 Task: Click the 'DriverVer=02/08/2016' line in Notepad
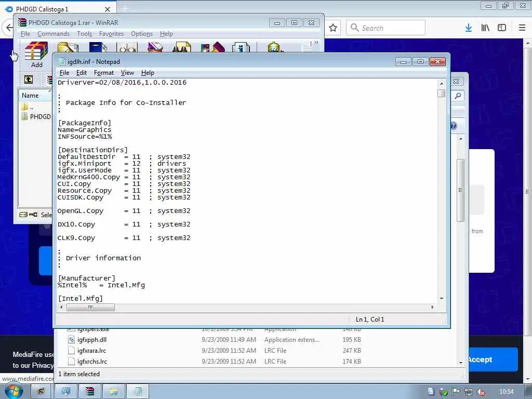(x=122, y=83)
